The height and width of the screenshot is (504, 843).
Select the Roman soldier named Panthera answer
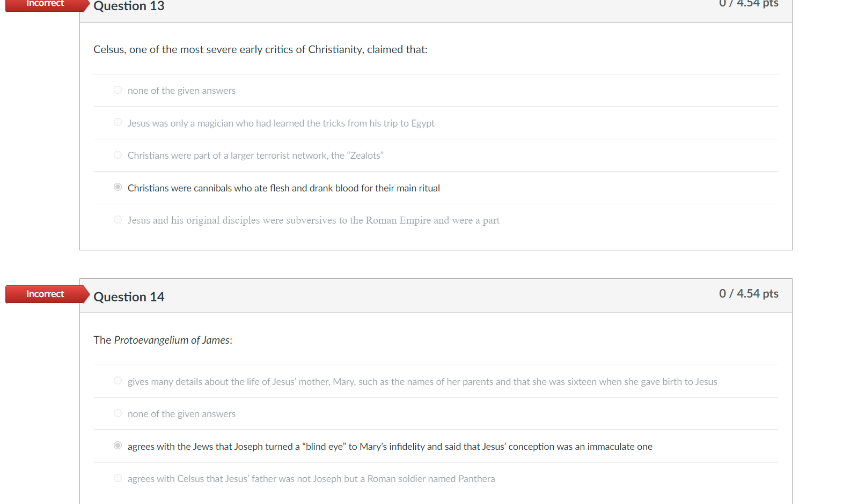pyautogui.click(x=118, y=478)
